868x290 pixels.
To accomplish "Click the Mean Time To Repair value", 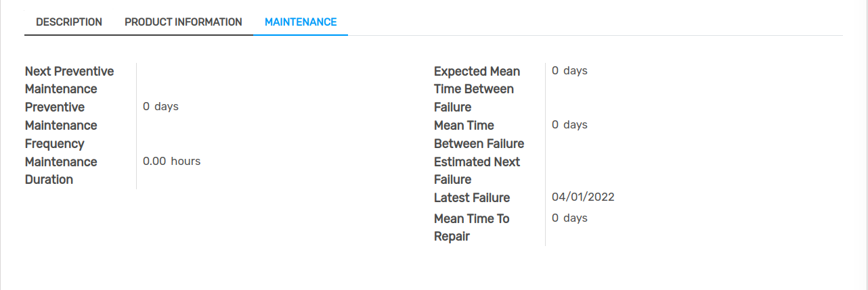I will pyautogui.click(x=569, y=218).
